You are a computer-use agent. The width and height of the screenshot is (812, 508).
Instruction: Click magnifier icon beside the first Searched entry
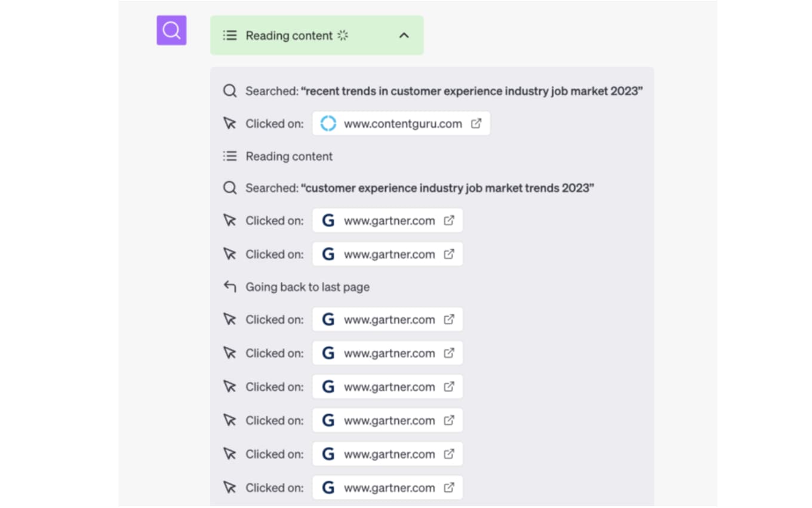pyautogui.click(x=230, y=91)
